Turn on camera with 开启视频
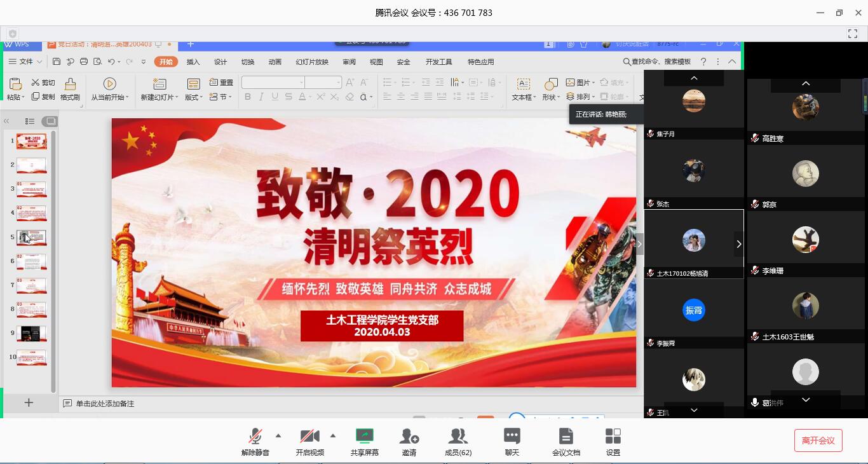 [309, 437]
